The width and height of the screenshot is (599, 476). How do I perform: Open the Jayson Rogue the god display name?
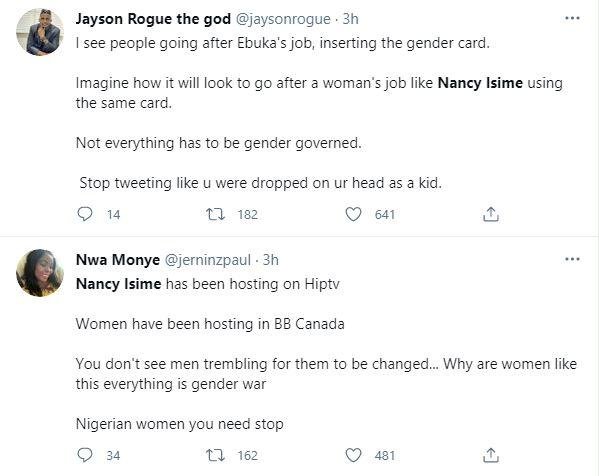153,19
